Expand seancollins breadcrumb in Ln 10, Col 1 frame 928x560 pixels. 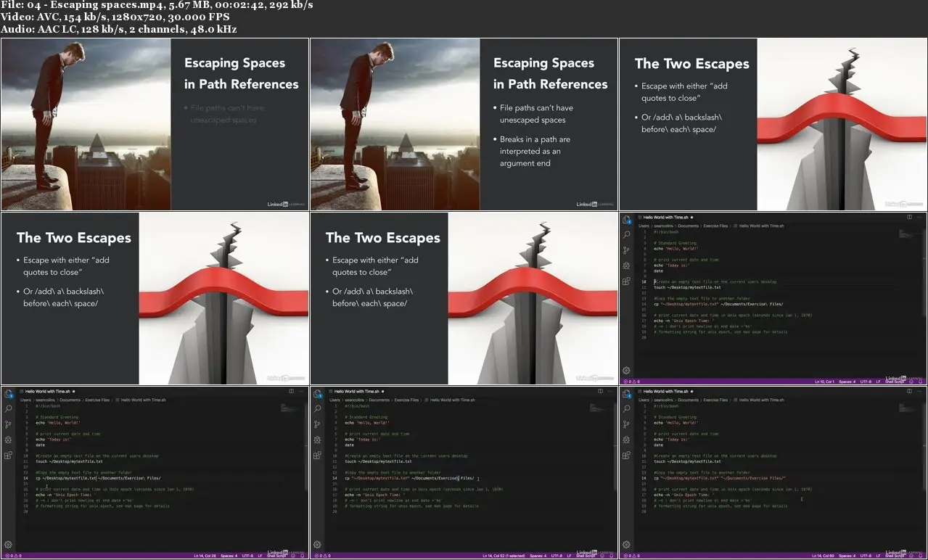[x=664, y=226]
